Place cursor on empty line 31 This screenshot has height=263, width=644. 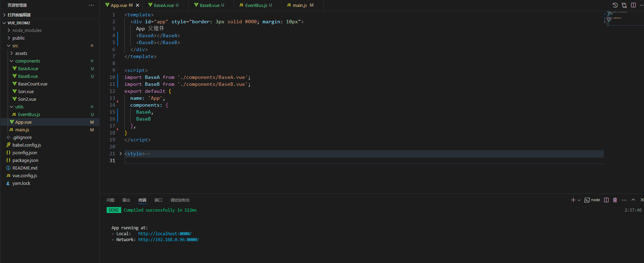[x=364, y=161]
